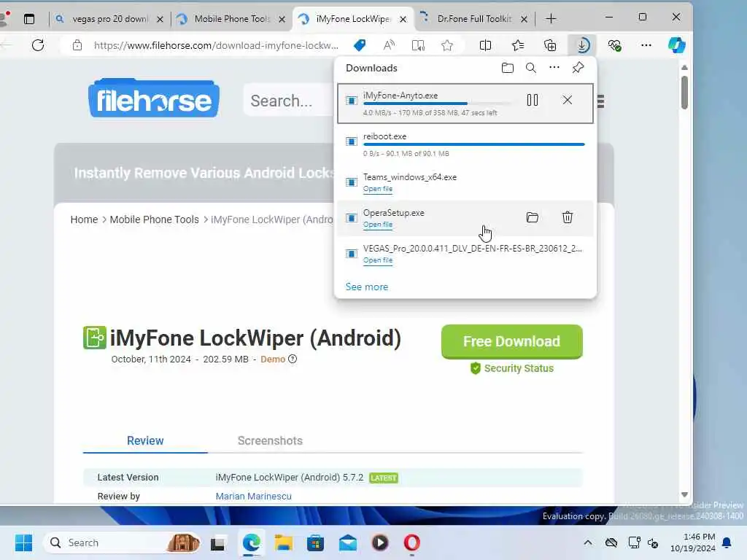747x560 pixels.
Task: Add this page to favorites star
Action: 447,46
